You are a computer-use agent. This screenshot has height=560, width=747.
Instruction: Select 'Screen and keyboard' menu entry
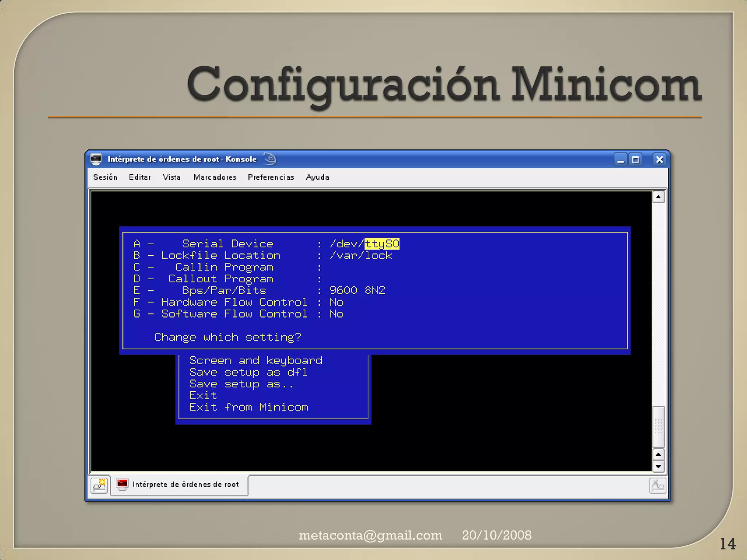pos(256,361)
